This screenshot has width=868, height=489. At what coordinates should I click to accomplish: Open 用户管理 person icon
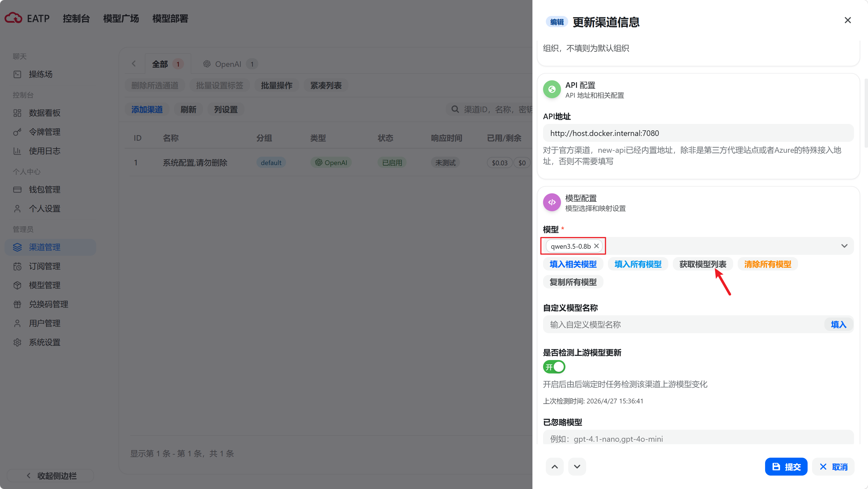pos(17,323)
